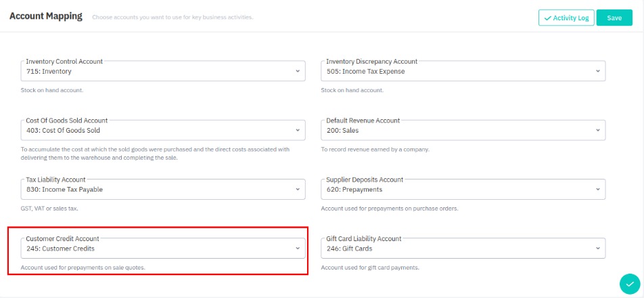Click the Supplier Deposits Account chevron arrow
The image size is (644, 298).
point(597,190)
